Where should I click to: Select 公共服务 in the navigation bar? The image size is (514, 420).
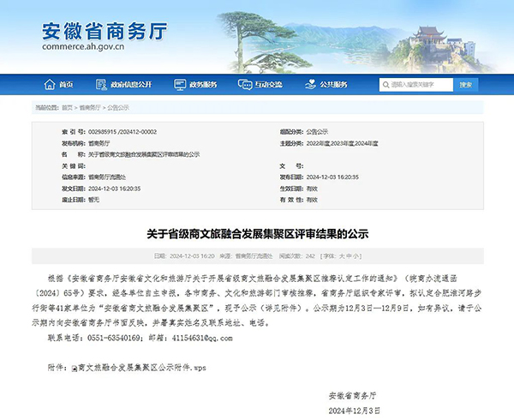332,85
